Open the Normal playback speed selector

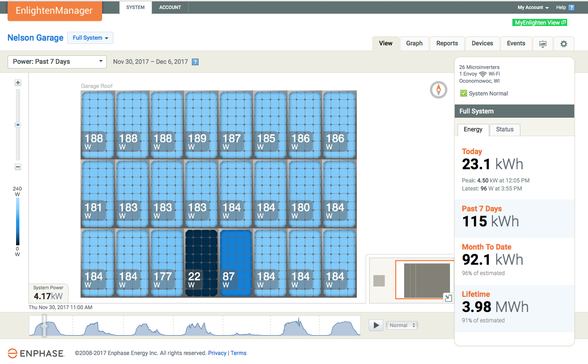402,325
